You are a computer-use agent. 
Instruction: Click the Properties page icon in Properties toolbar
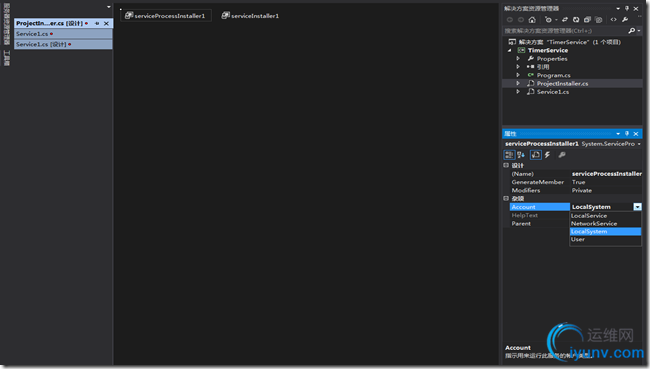pos(536,155)
